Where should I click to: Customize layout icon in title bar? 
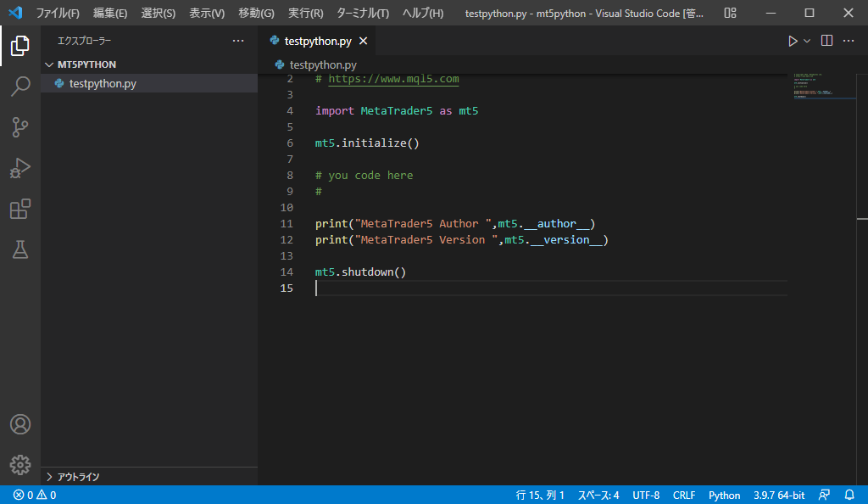(730, 13)
